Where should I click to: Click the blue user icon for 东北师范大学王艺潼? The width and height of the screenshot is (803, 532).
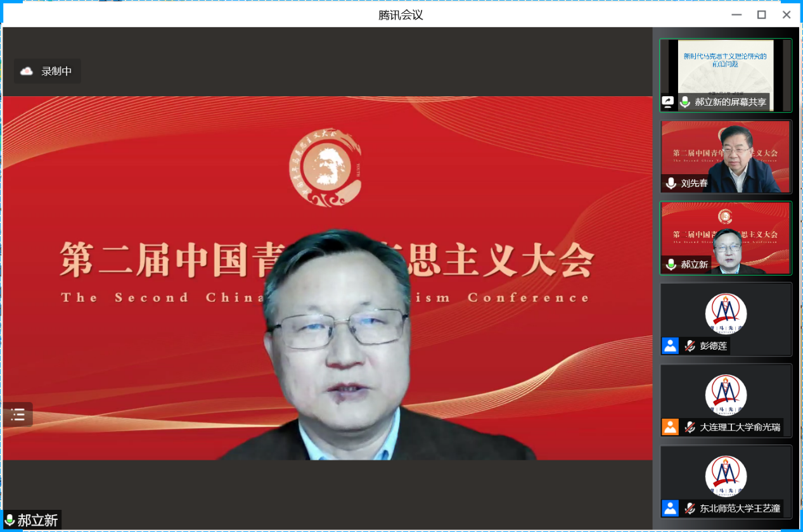pos(670,508)
